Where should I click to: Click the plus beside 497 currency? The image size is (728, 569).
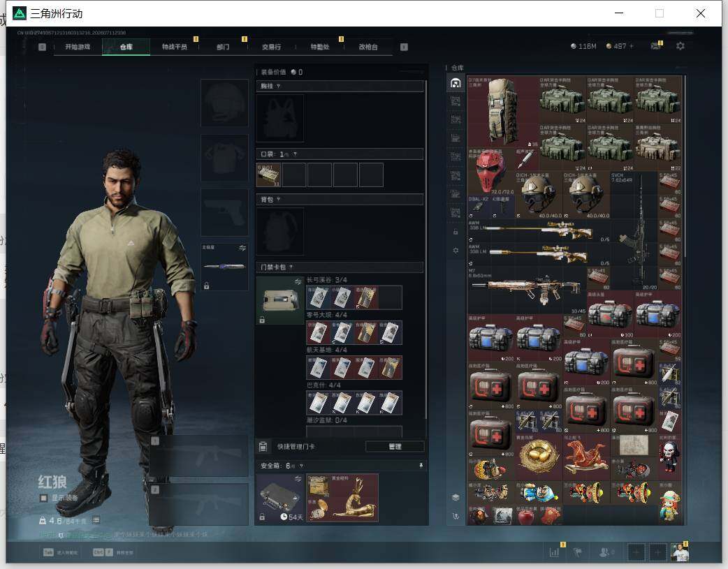coord(631,46)
